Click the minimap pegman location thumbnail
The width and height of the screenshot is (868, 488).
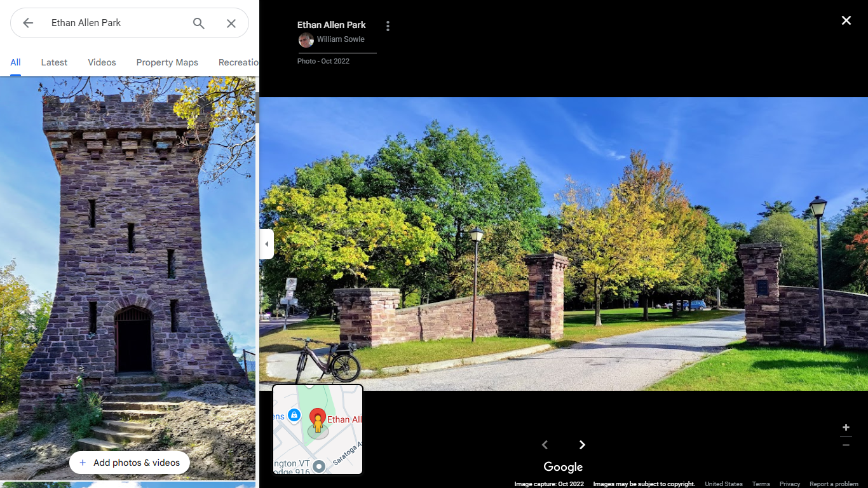click(x=318, y=429)
